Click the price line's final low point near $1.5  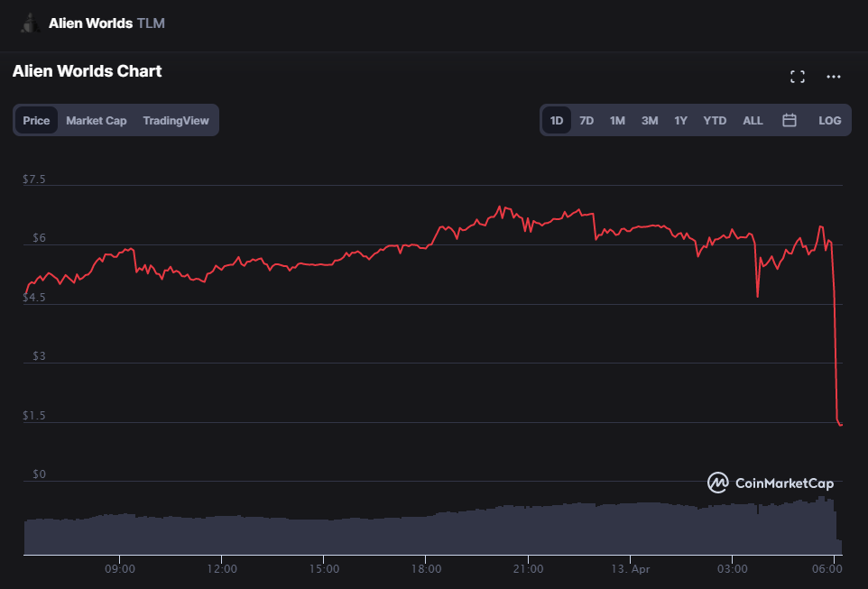coord(840,425)
